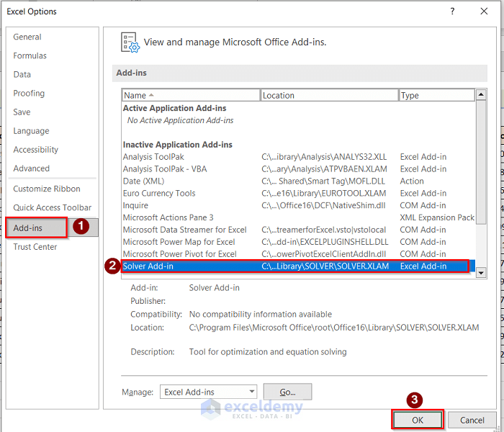Select the Inquire add-in row
This screenshot has height=432, width=504.
[298, 205]
